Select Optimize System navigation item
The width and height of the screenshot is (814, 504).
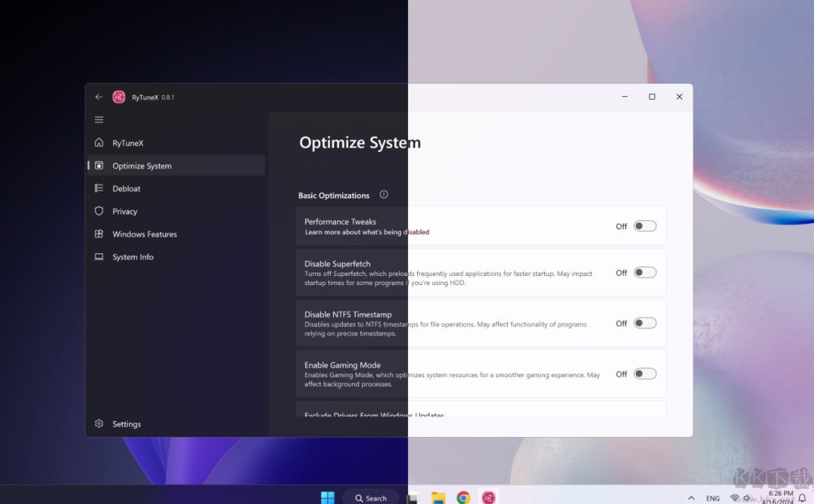tap(142, 166)
